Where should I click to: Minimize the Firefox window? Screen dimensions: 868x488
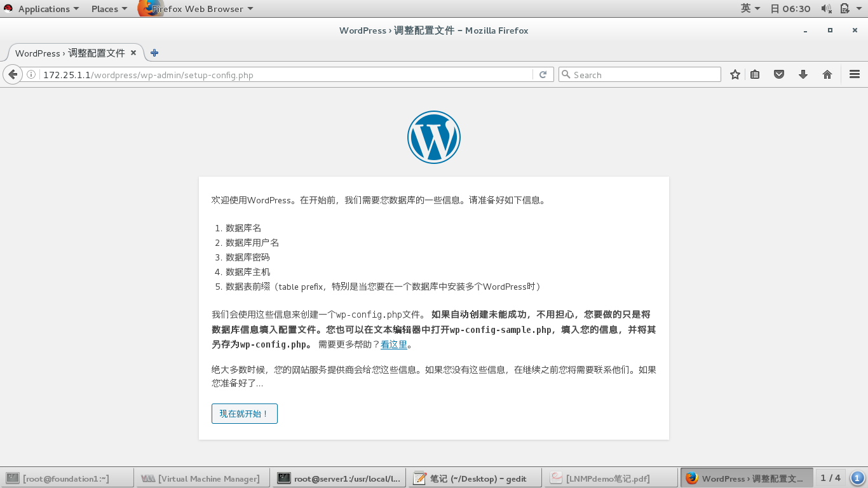click(x=806, y=30)
